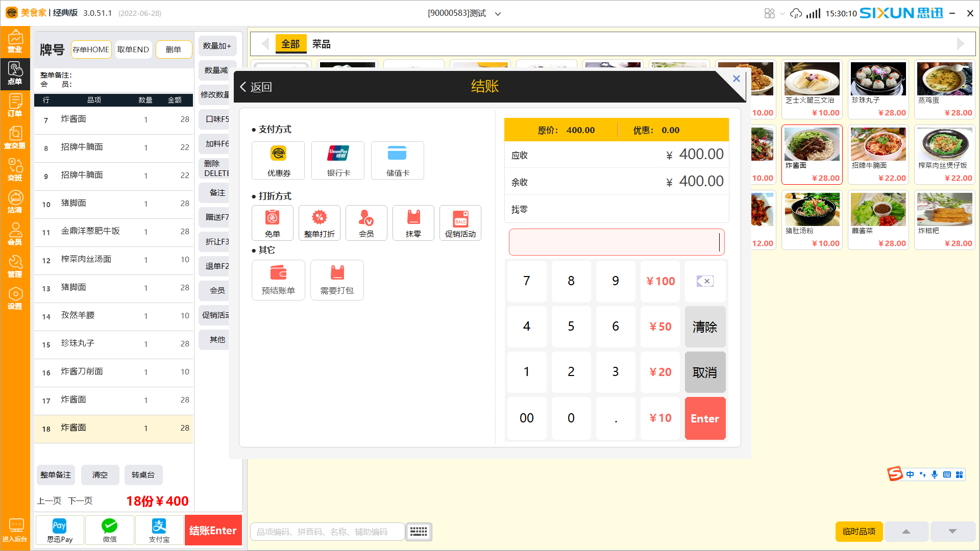Toggle Sogou input between Chinese and English
The height and width of the screenshot is (551, 980).
pos(910,474)
